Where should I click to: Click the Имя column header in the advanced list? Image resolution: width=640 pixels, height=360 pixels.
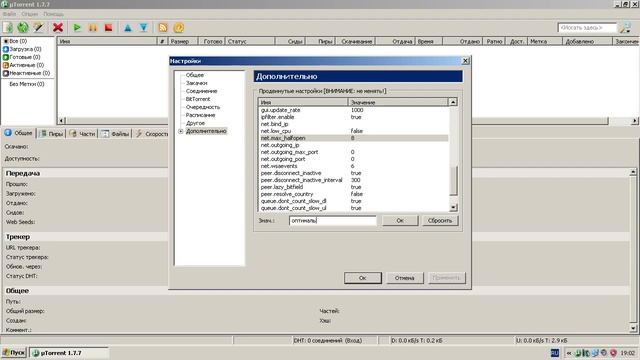303,102
